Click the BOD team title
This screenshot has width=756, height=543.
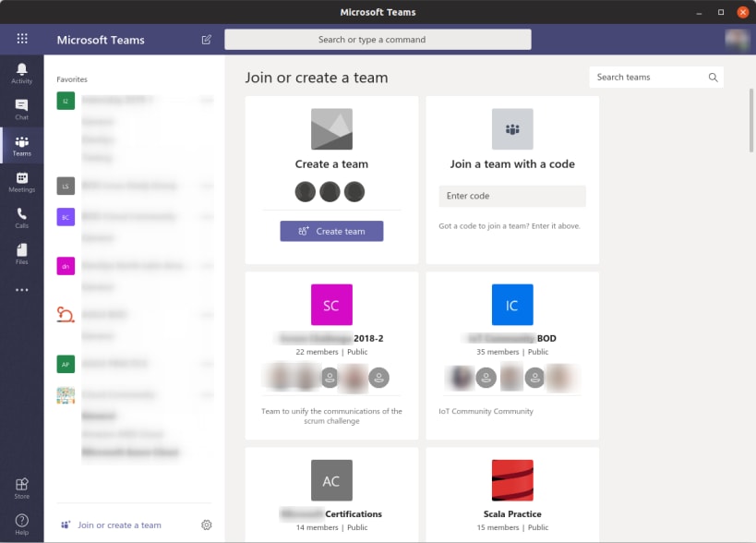(546, 339)
